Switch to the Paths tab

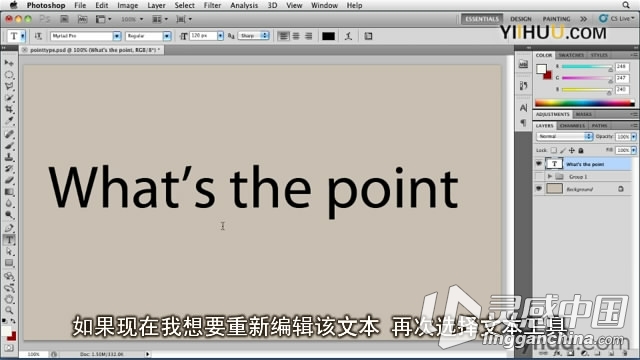pos(599,126)
